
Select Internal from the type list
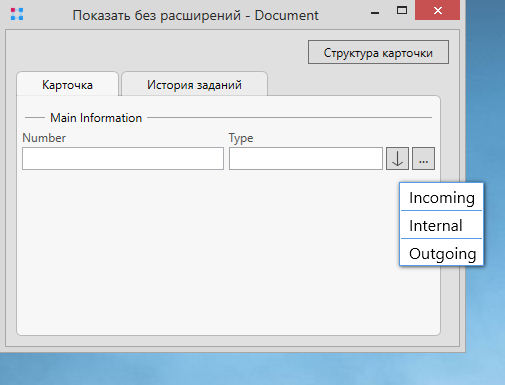coord(441,225)
